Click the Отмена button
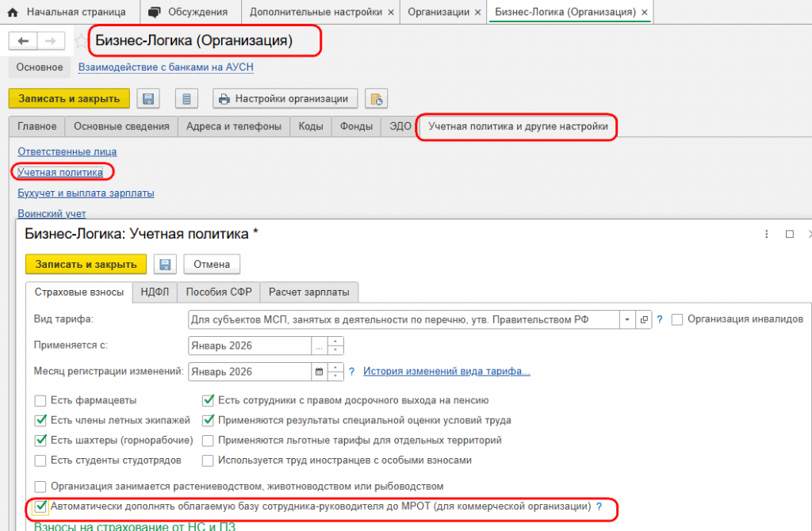Image resolution: width=812 pixels, height=531 pixels. 212,265
